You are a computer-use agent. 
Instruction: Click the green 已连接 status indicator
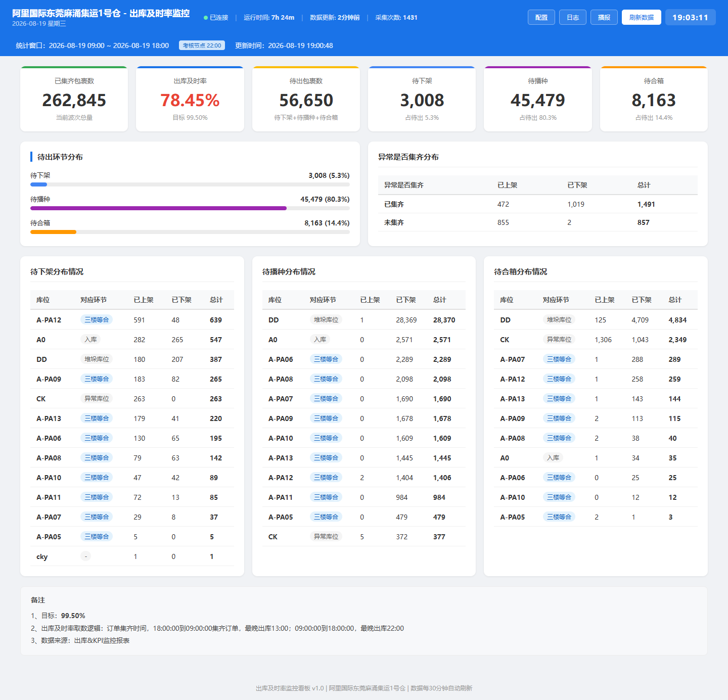(x=216, y=18)
